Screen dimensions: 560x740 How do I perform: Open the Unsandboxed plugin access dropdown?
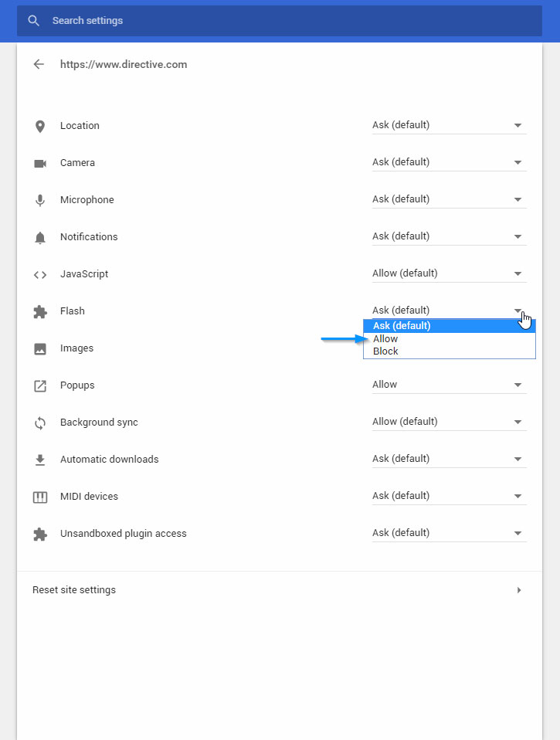tap(448, 532)
